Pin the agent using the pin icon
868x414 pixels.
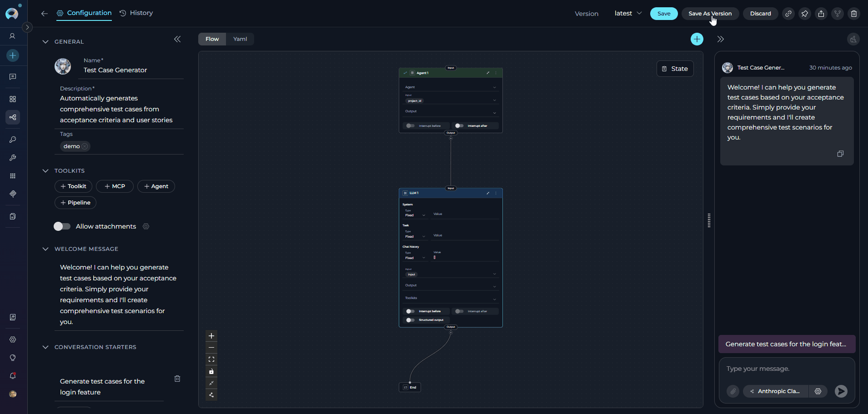804,14
